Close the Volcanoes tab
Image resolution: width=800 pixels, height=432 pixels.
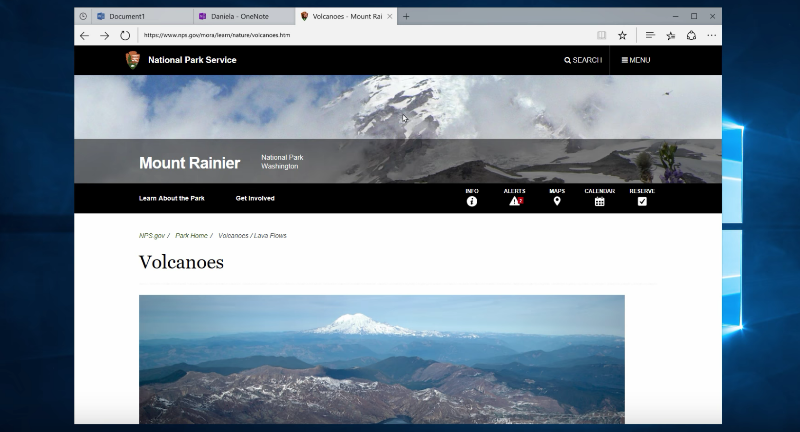390,16
